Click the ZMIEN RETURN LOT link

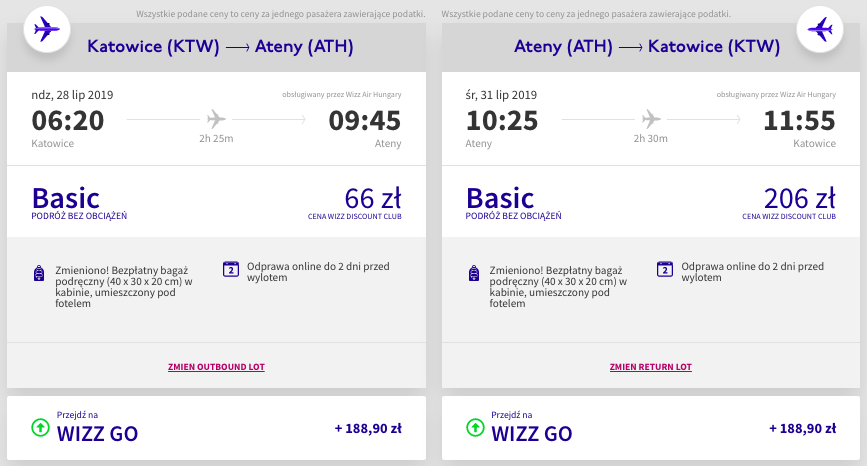[x=650, y=367]
